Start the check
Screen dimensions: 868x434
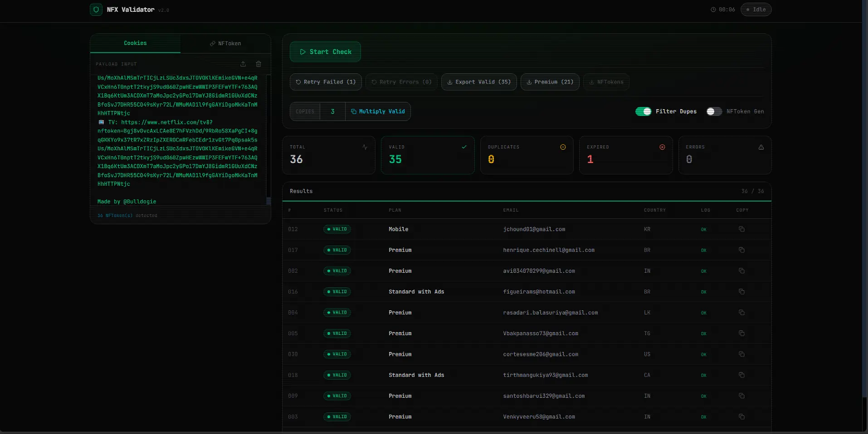pyautogui.click(x=325, y=52)
